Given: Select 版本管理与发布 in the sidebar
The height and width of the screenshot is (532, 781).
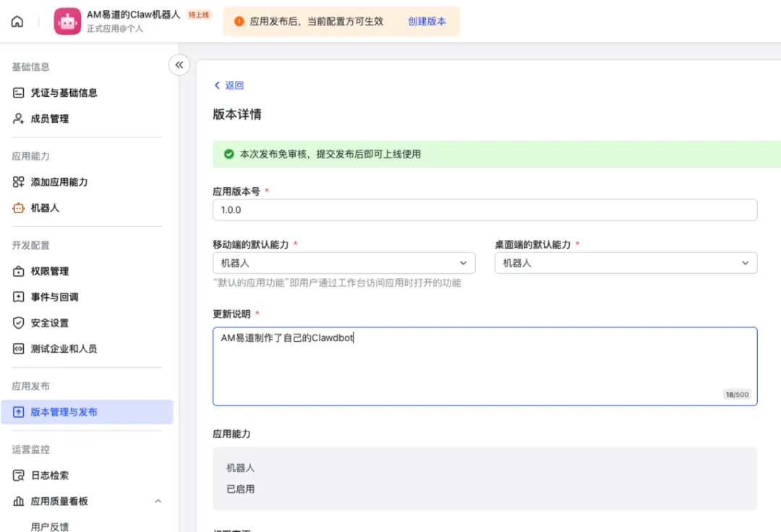Looking at the screenshot, I should pyautogui.click(x=64, y=412).
